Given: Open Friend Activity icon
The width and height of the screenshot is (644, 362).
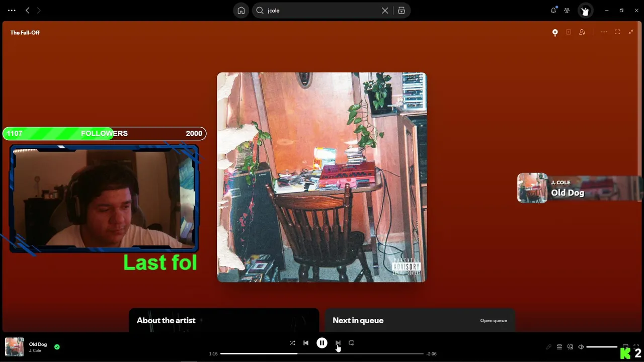Looking at the screenshot, I should point(567,10).
